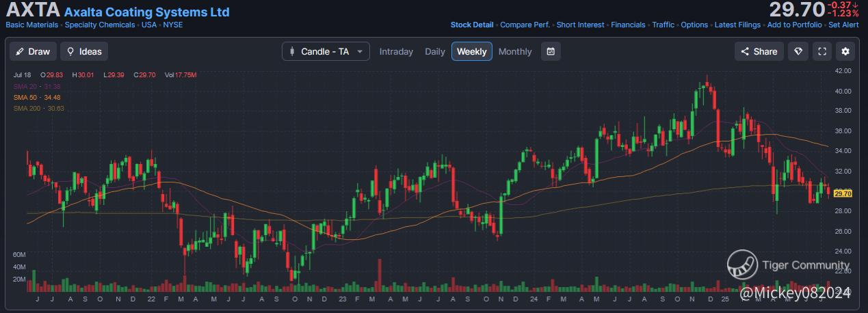Open the Ideas panel
The height and width of the screenshot is (313, 868).
[84, 51]
